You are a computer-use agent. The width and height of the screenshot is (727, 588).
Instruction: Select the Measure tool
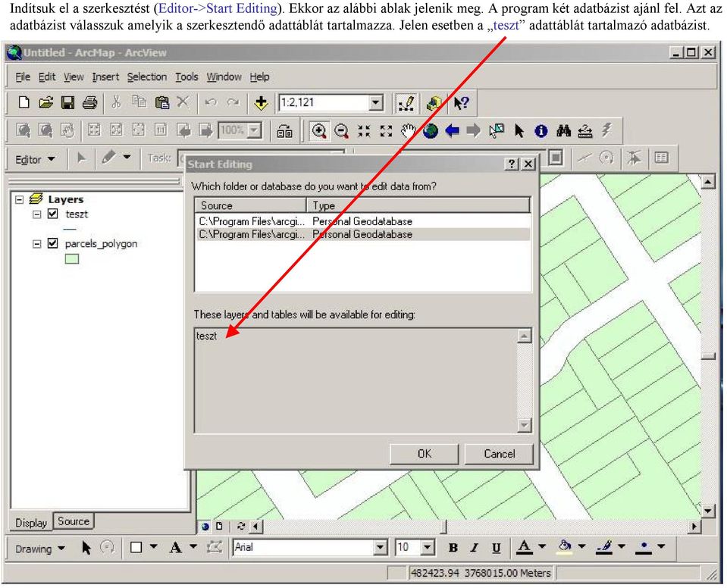(x=585, y=132)
